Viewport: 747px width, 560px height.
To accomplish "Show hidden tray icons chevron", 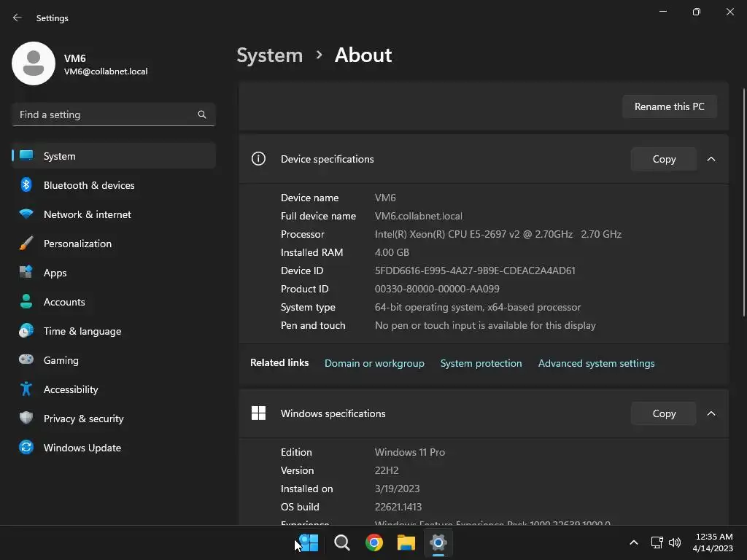I will tap(634, 542).
